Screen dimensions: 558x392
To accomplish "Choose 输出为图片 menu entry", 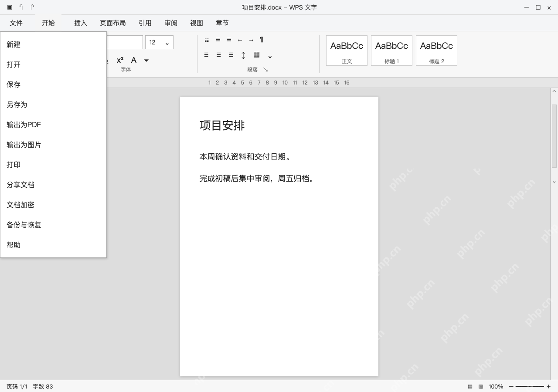I will [53, 145].
